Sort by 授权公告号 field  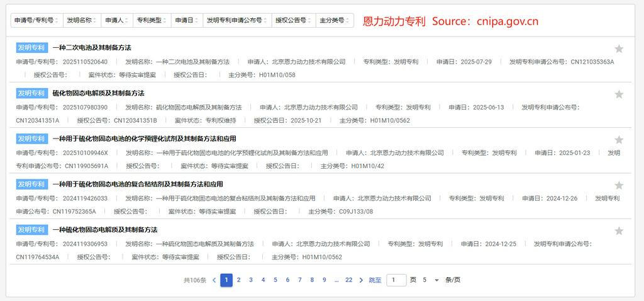point(293,21)
